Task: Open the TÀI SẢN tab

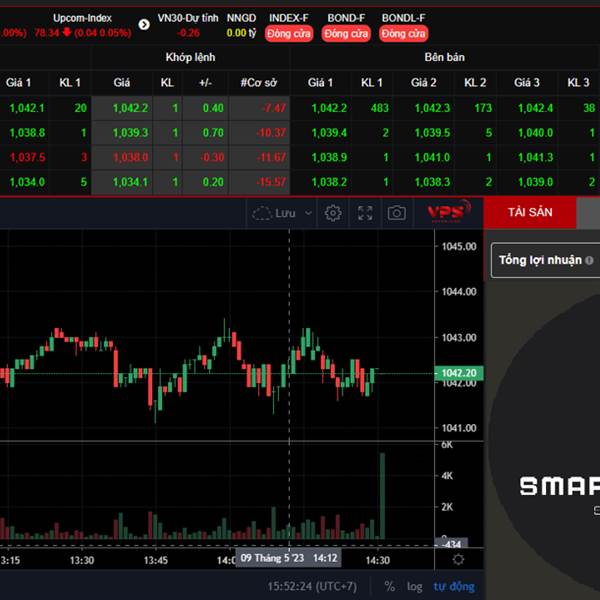Action: (530, 212)
